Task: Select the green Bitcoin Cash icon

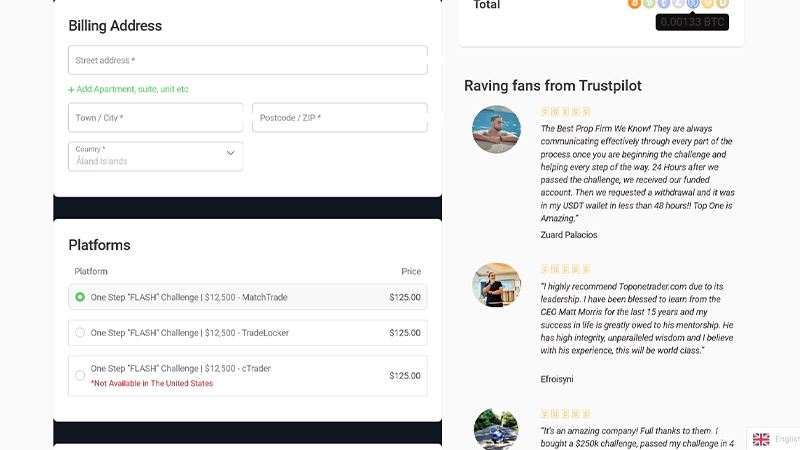Action: (x=649, y=3)
